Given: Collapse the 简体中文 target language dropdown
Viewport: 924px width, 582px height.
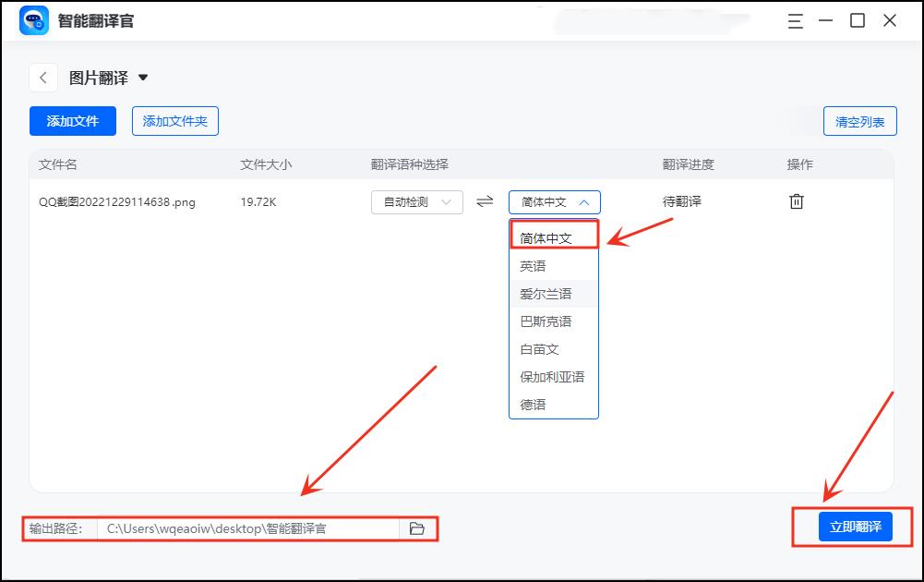Looking at the screenshot, I should click(554, 202).
